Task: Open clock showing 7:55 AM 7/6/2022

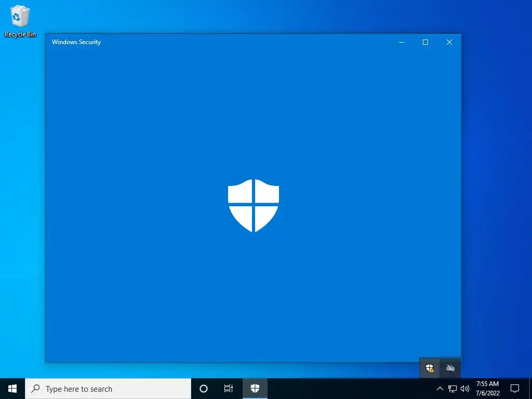Action: click(487, 389)
